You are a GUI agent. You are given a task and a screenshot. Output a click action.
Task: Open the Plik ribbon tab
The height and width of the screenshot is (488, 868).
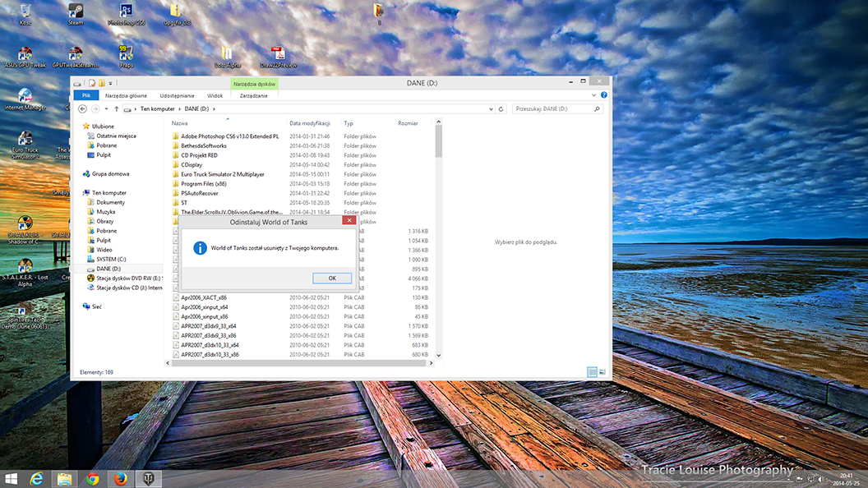(86, 96)
